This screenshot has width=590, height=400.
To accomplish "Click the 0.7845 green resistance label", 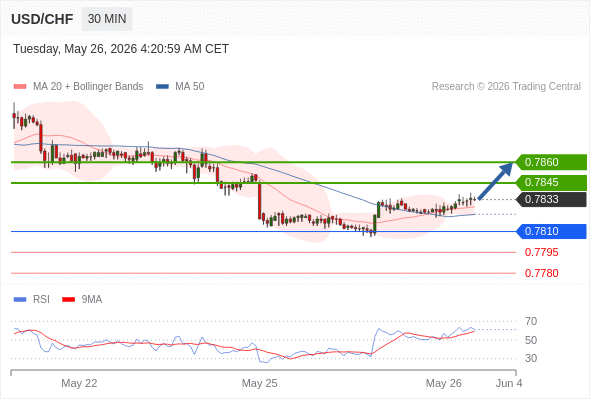I will [551, 182].
